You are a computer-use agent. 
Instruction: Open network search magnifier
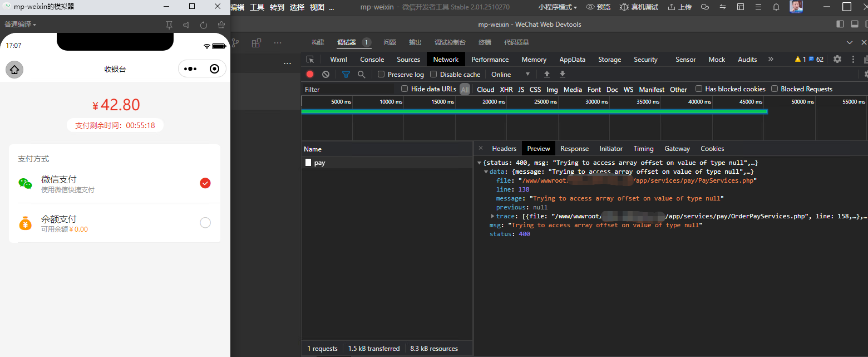(x=362, y=74)
